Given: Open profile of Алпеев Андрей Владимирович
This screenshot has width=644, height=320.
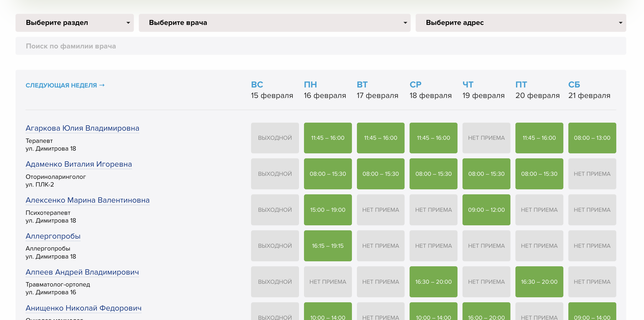Looking at the screenshot, I should 82,272.
